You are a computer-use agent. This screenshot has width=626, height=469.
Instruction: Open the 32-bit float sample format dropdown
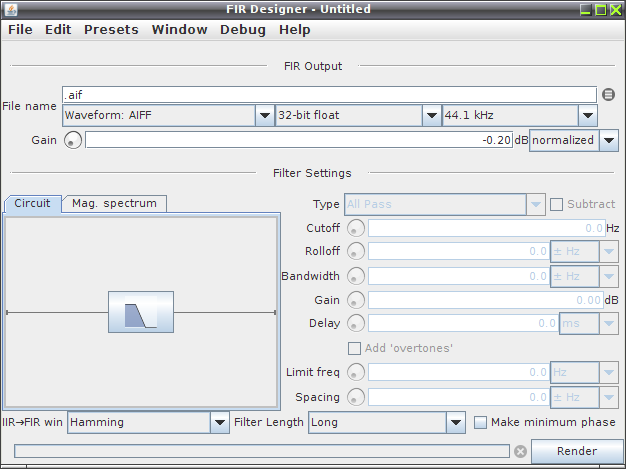[x=358, y=115]
